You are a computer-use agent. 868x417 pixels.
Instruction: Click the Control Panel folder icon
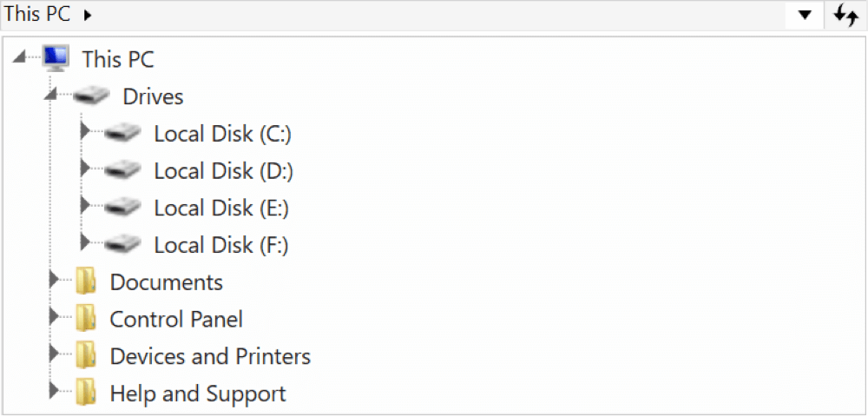click(x=85, y=319)
